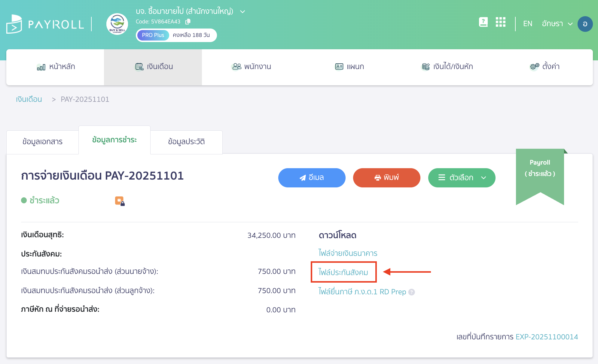Image resolution: width=598 pixels, height=364 pixels.
Task: Open the app launcher grid icon
Action: pyautogui.click(x=500, y=22)
